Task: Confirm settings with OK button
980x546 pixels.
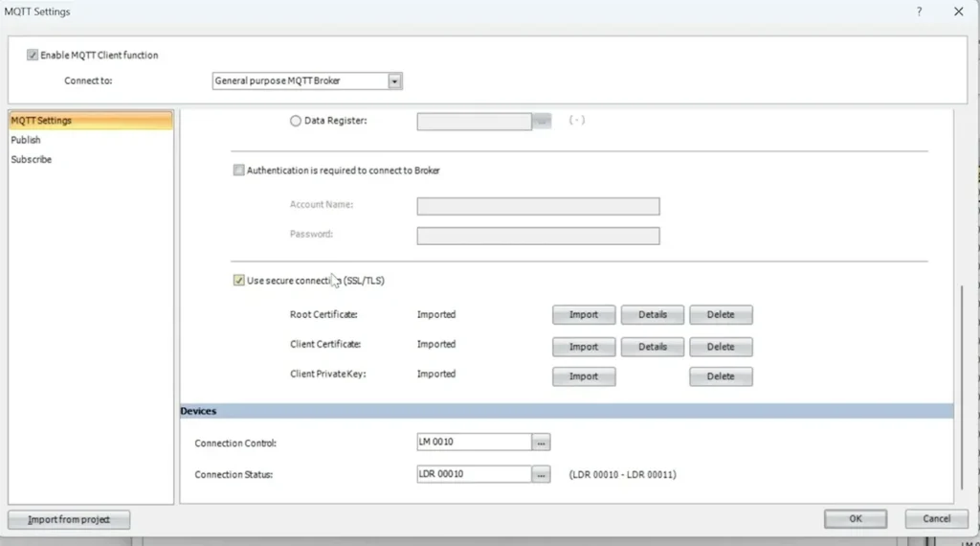Action: click(x=855, y=518)
